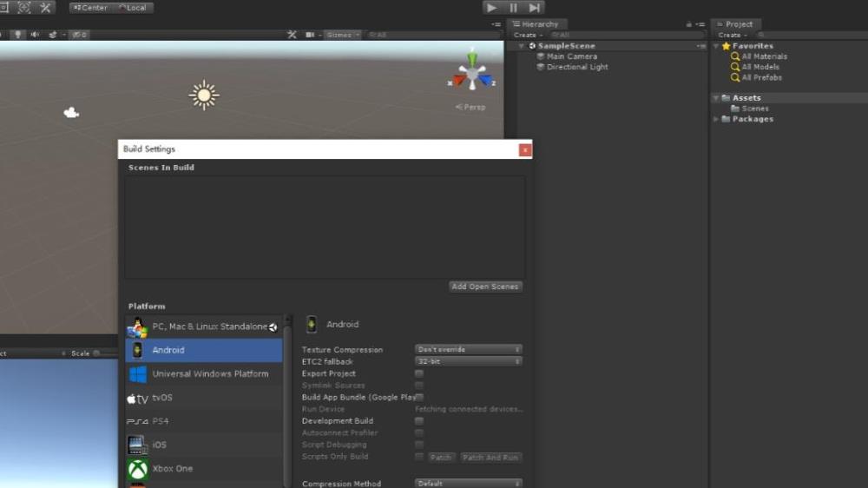Click the Scenes In Build list area

[325, 228]
